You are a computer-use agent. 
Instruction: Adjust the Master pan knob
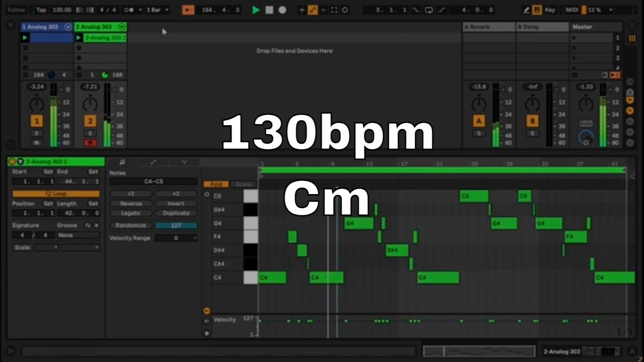586,104
